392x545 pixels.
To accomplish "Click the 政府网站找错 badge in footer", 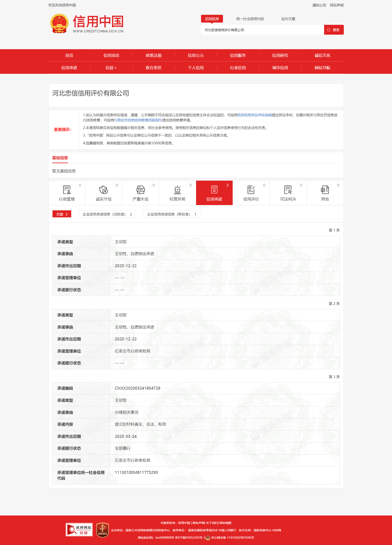I will (79, 529).
